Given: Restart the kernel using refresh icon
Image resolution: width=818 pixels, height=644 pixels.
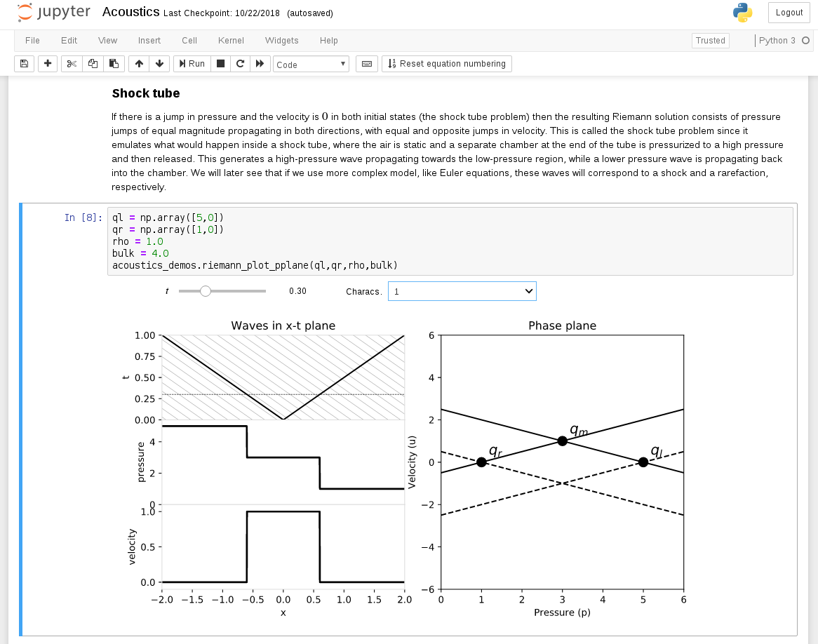Looking at the screenshot, I should point(239,63).
